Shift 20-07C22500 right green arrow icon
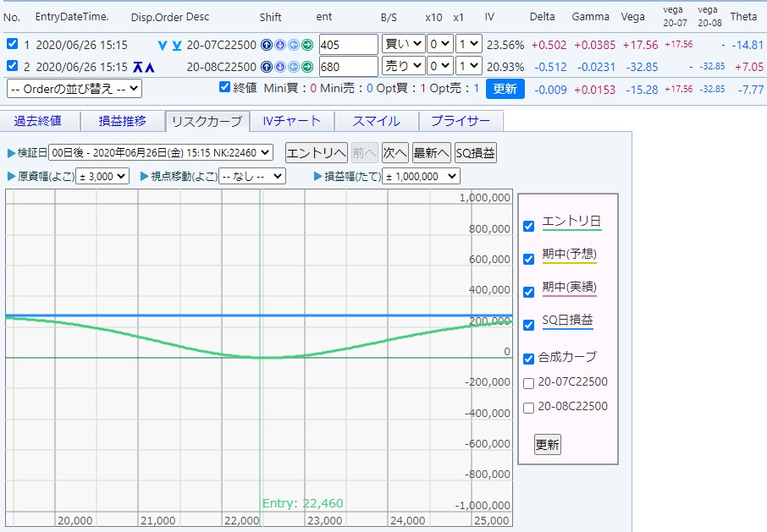This screenshot has width=767, height=532. pos(307,45)
